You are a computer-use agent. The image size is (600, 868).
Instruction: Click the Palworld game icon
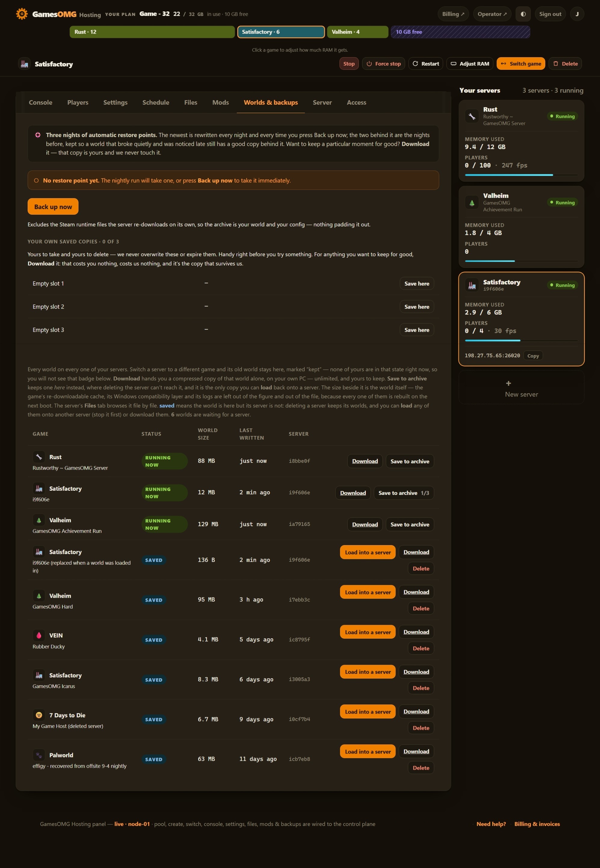[39, 755]
